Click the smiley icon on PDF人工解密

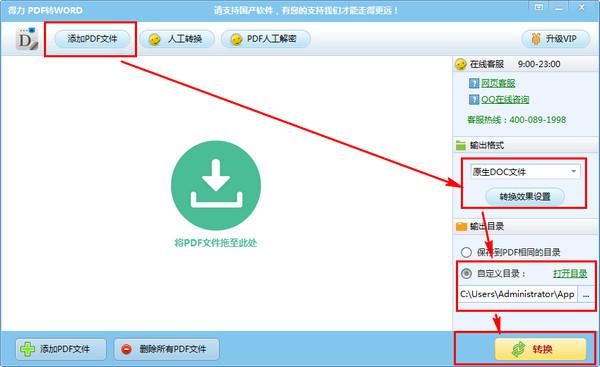click(236, 39)
